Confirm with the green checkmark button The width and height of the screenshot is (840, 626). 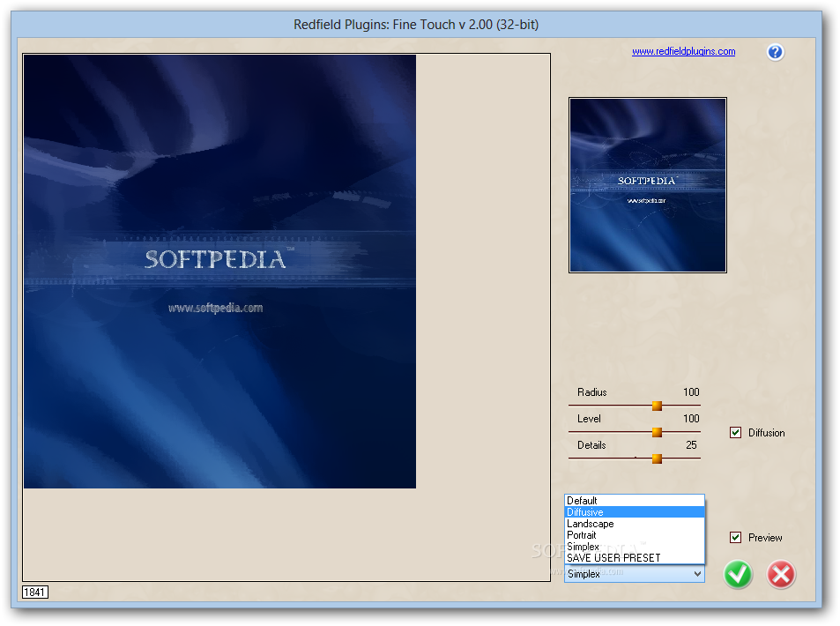point(738,575)
